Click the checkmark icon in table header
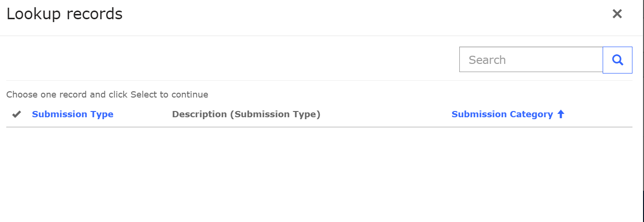Image resolution: width=644 pixels, height=222 pixels. [17, 114]
